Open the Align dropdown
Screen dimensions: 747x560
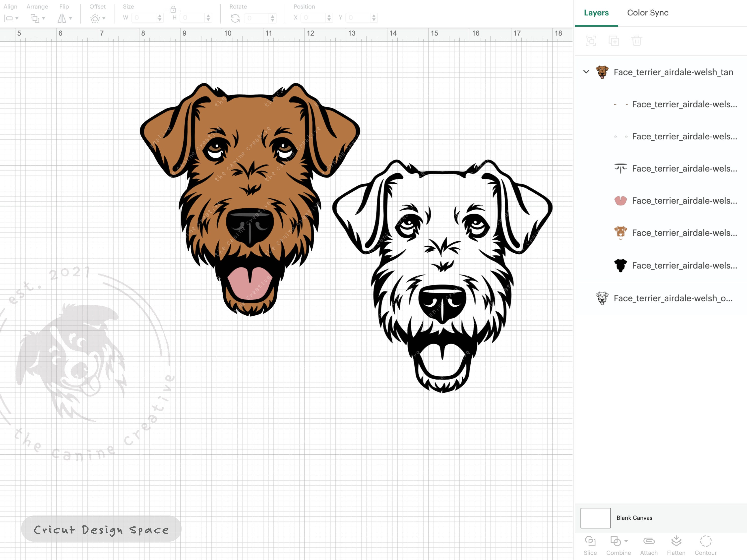pos(11,18)
